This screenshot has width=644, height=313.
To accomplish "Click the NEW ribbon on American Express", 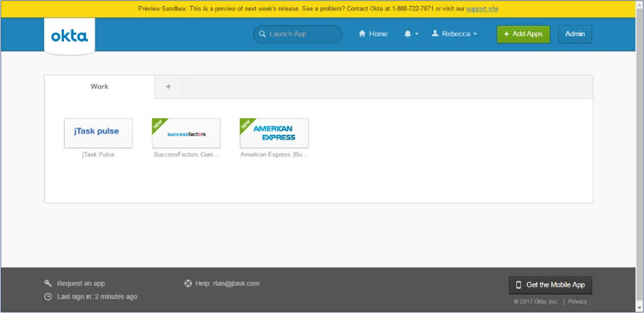I will pyautogui.click(x=246, y=125).
